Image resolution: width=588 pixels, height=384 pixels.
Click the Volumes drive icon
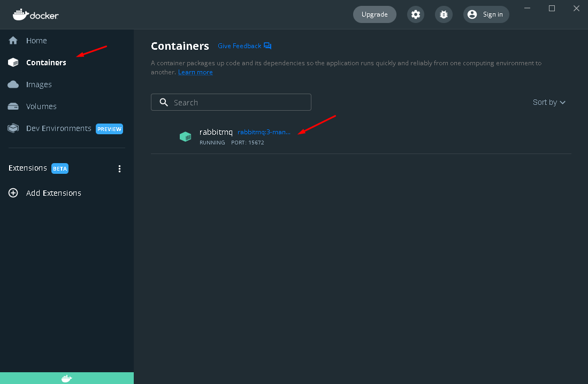pyautogui.click(x=13, y=106)
